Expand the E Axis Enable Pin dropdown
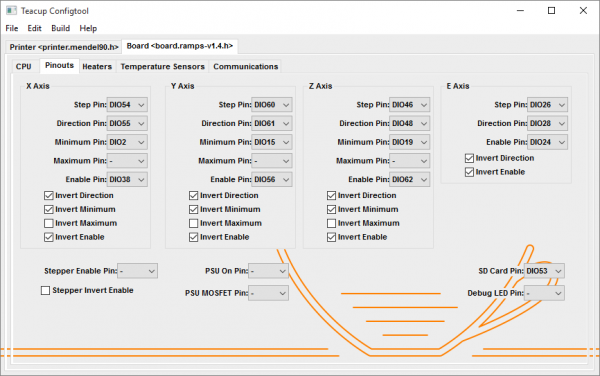The width and height of the screenshot is (600, 376). click(547, 142)
